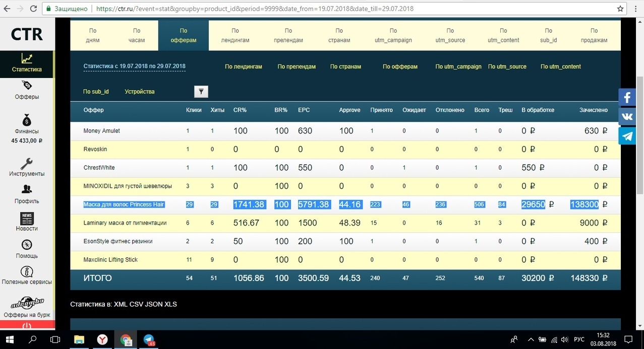Open the Статистика date range link

134,66
